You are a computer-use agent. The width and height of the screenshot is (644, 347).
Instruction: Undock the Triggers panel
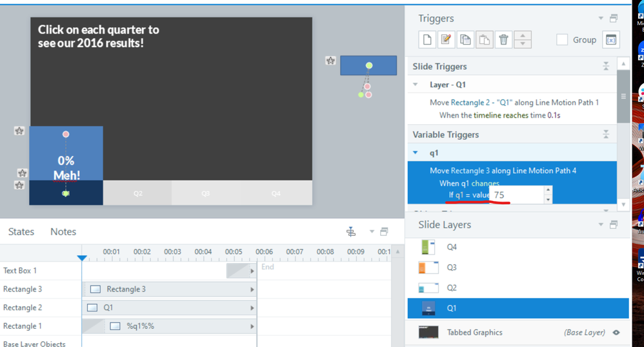pyautogui.click(x=614, y=18)
